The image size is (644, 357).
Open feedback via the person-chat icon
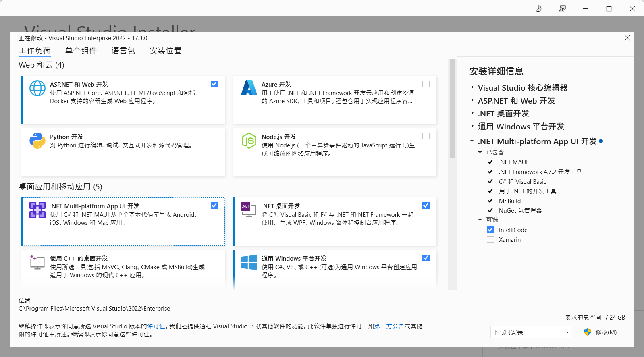pos(562,8)
